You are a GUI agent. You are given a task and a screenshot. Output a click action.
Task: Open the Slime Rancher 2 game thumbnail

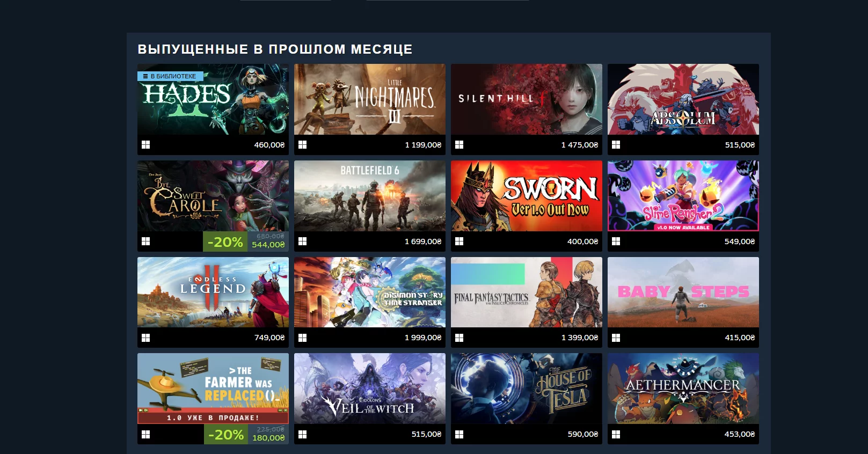[x=683, y=196]
